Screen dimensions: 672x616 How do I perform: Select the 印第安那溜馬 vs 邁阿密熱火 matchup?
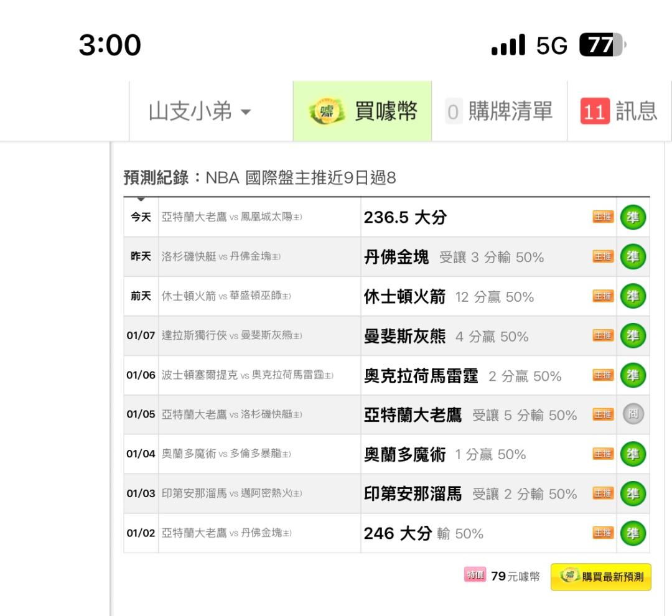(232, 493)
